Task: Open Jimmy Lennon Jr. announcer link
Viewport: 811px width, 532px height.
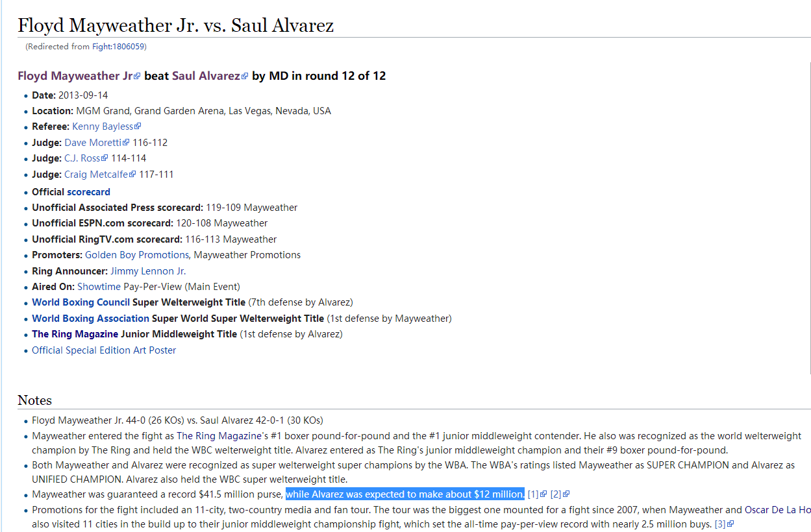Action: (x=148, y=271)
